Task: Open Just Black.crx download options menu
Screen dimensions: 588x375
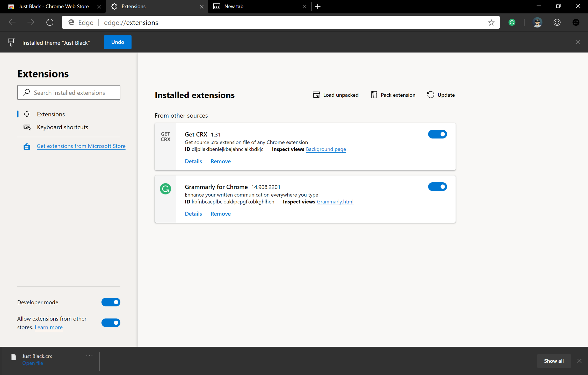Action: (x=89, y=356)
